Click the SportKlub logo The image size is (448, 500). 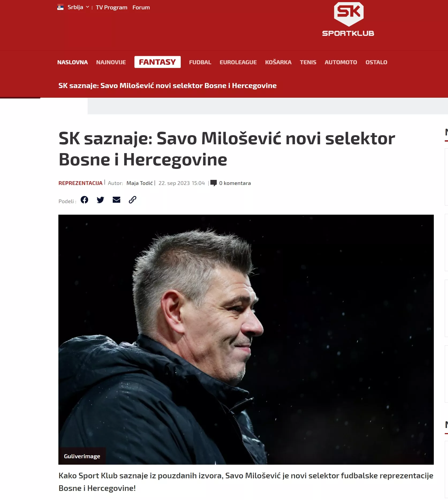pos(348,19)
